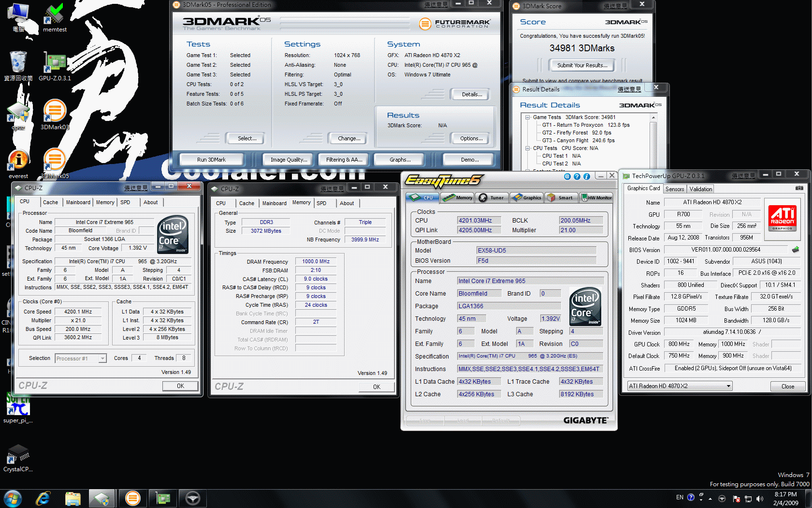Switch to the Sensors tab in GPU-Z

674,189
